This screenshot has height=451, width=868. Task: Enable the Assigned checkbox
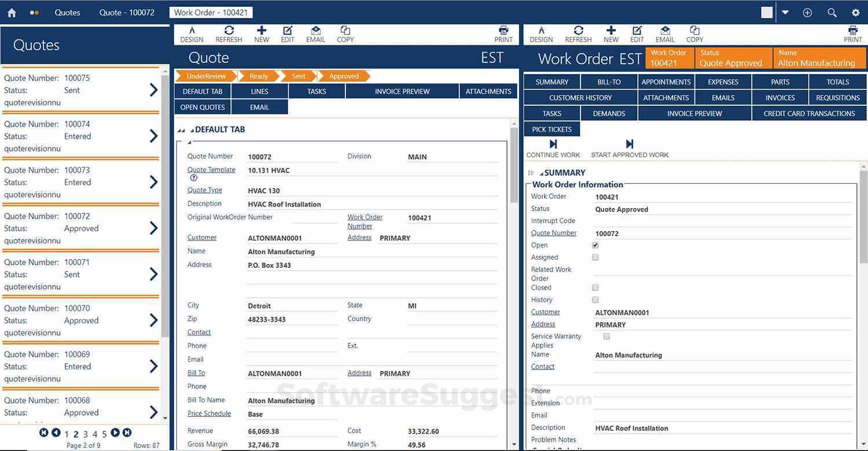595,257
